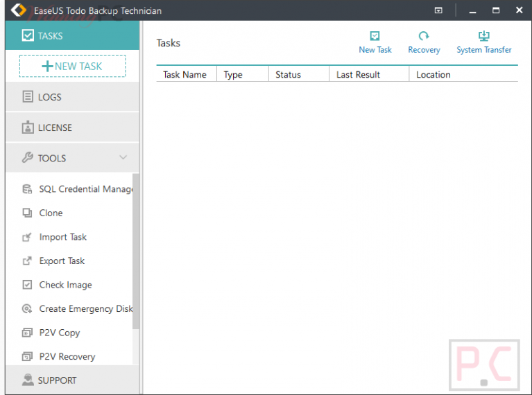Screen dimensions: 532x395
Task: Click the Location column header
Action: 463,74
